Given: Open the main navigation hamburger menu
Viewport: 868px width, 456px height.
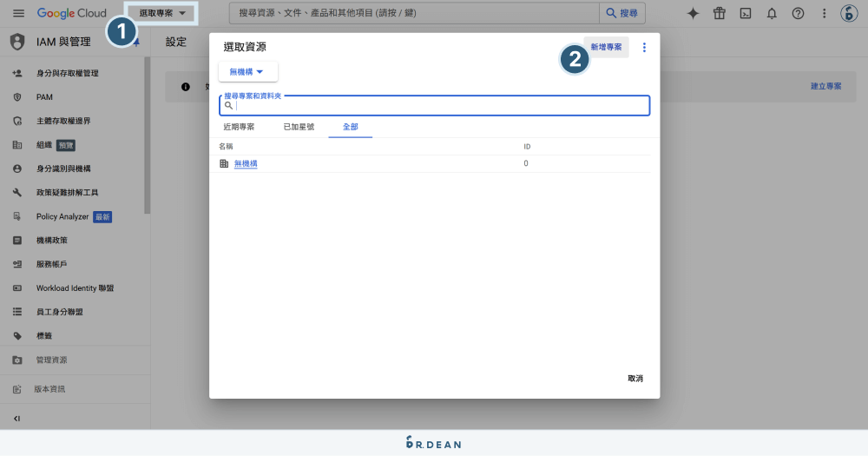Looking at the screenshot, I should 18,13.
